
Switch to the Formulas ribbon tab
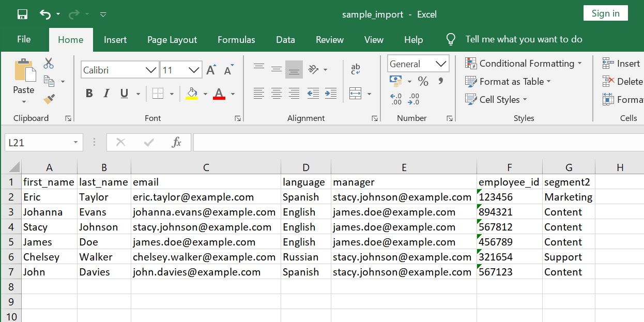236,39
